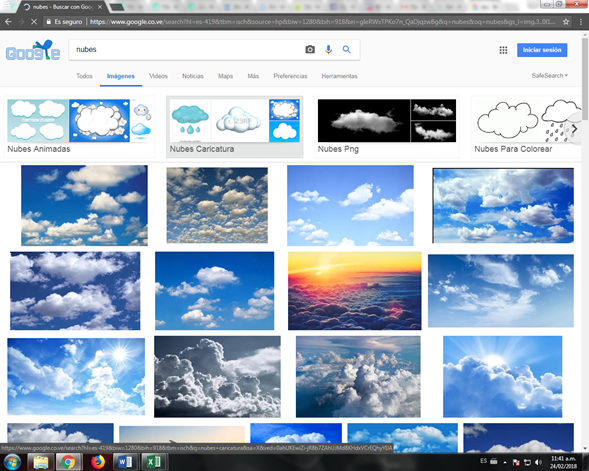Start voice search with microphone icon
The image size is (589, 471).
click(328, 50)
